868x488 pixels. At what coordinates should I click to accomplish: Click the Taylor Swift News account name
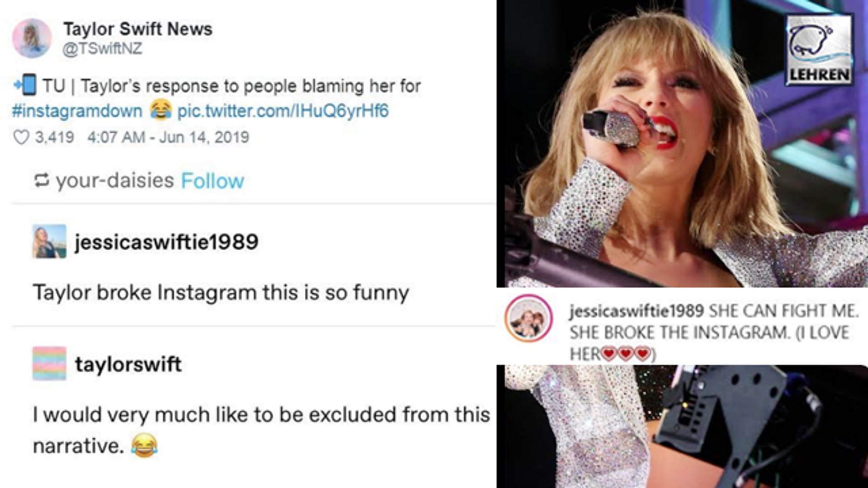pyautogui.click(x=137, y=29)
